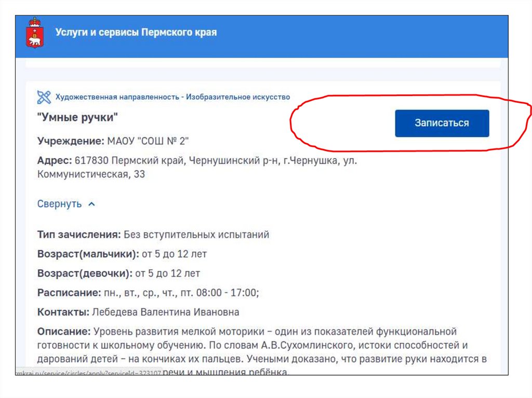This screenshot has width=532, height=398.
Task: Click the Контакты Лебедева Валентина Ивановна line
Action: (138, 312)
